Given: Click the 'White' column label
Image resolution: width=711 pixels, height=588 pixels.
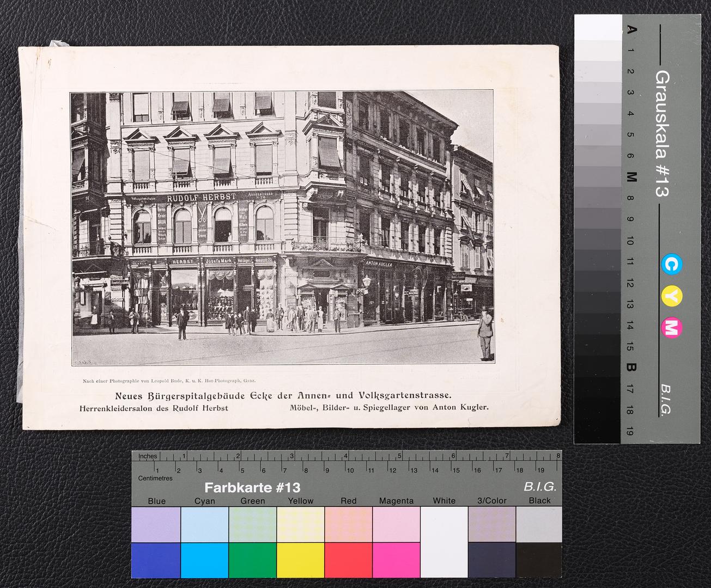Looking at the screenshot, I should pos(444,501).
